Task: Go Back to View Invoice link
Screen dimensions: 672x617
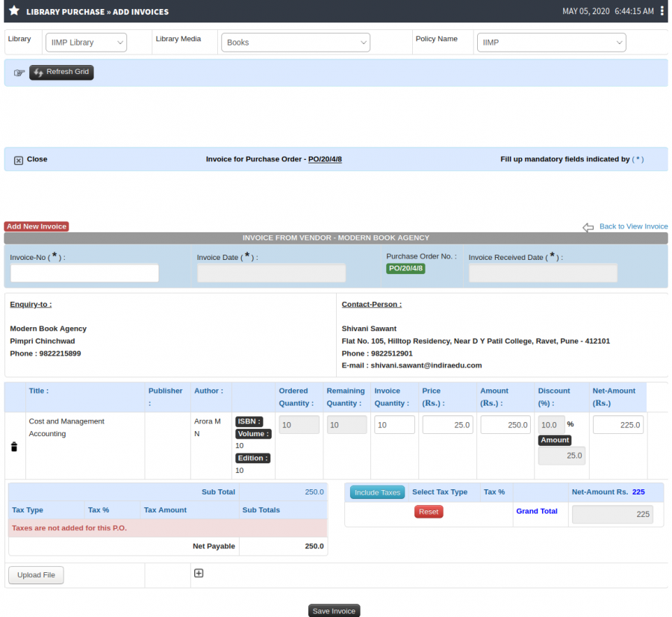Action: [x=633, y=226]
